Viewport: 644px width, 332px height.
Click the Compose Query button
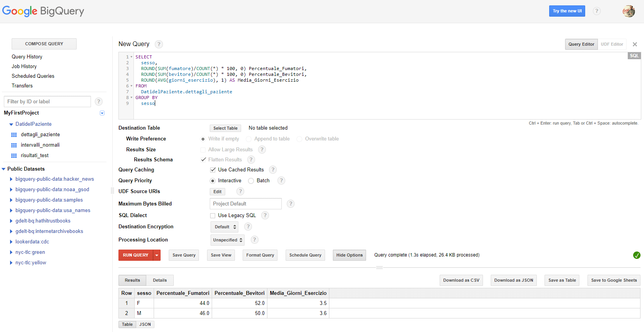point(44,44)
